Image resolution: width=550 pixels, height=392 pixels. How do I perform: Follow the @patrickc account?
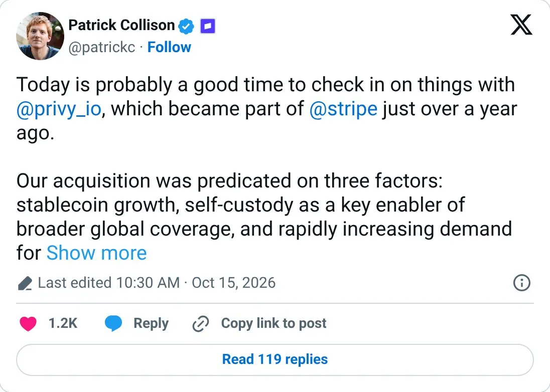(169, 47)
